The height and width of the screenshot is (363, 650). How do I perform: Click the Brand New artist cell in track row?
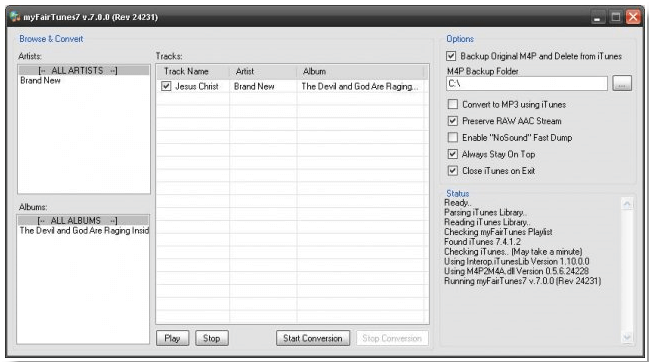click(x=254, y=86)
